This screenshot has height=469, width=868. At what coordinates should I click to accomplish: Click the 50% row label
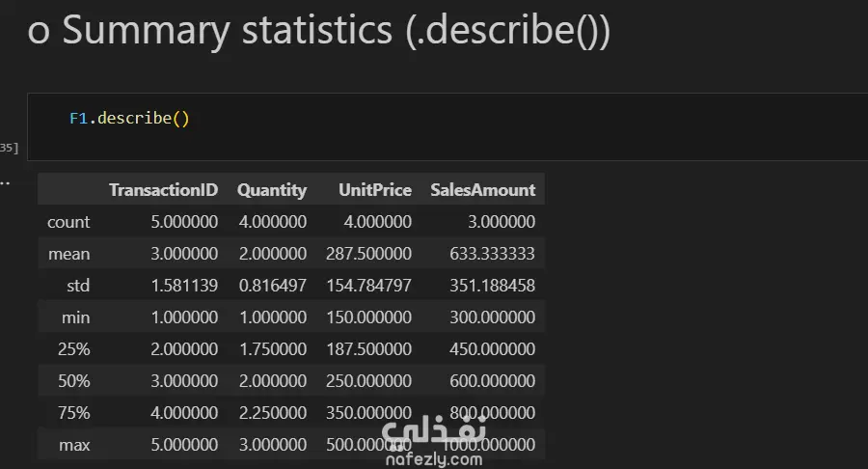(x=73, y=381)
